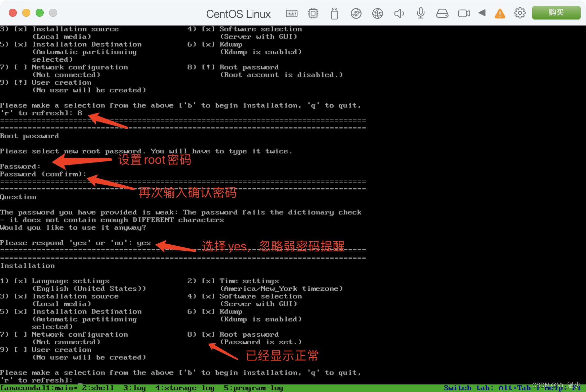Toggle the sound speaker icon
Image resolution: width=586 pixels, height=392 pixels.
point(399,13)
